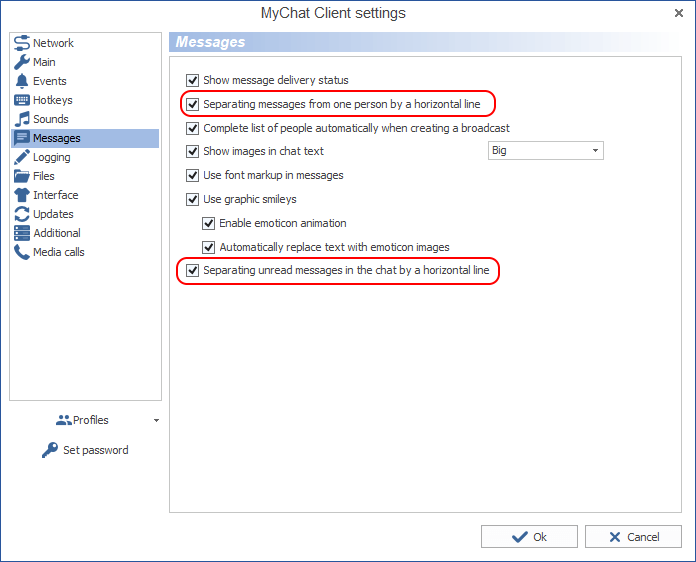The width and height of the screenshot is (696, 562).
Task: Switch to Sounds settings
Action: point(51,119)
